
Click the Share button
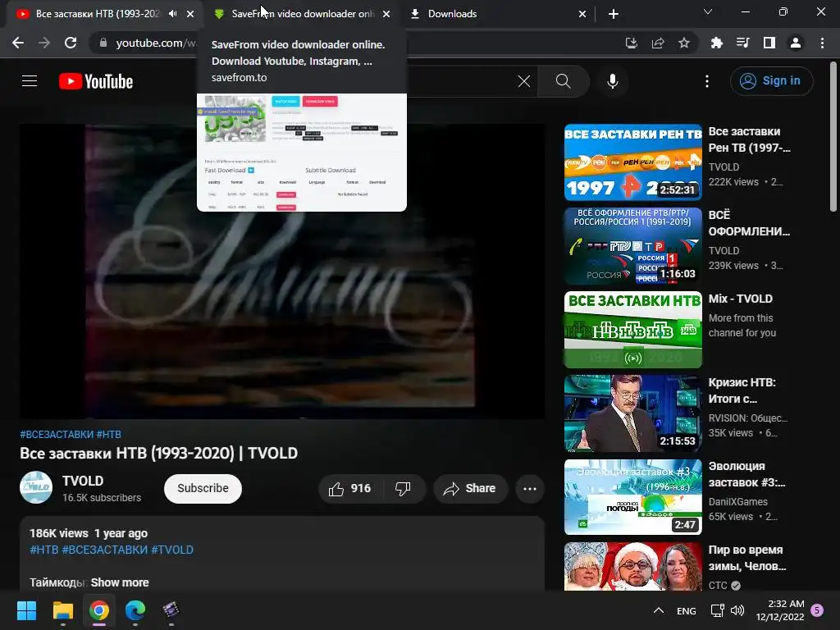point(470,489)
